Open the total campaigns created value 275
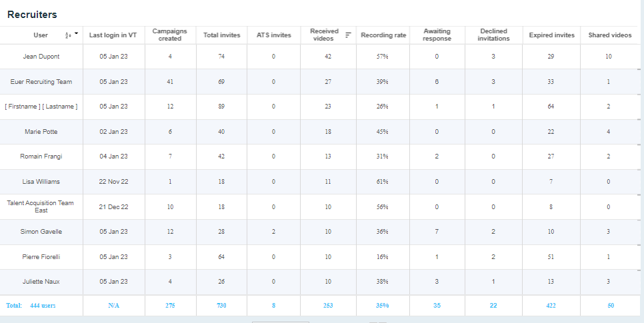This screenshot has width=644, height=323. click(x=170, y=306)
